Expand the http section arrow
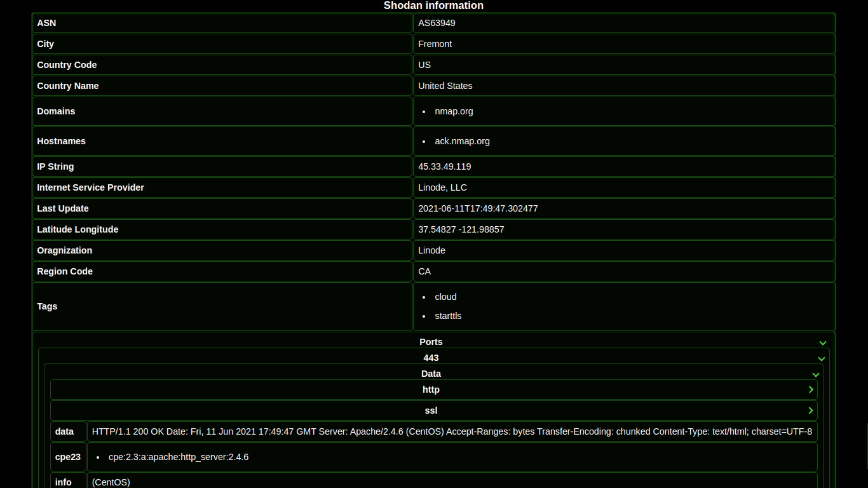868x488 pixels. [811, 390]
